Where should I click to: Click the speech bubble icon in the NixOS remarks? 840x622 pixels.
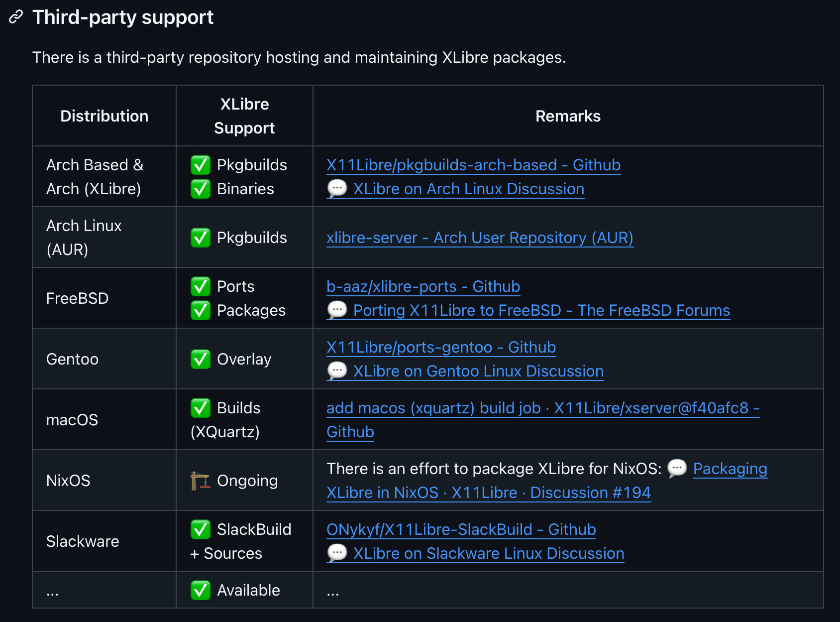pos(677,469)
